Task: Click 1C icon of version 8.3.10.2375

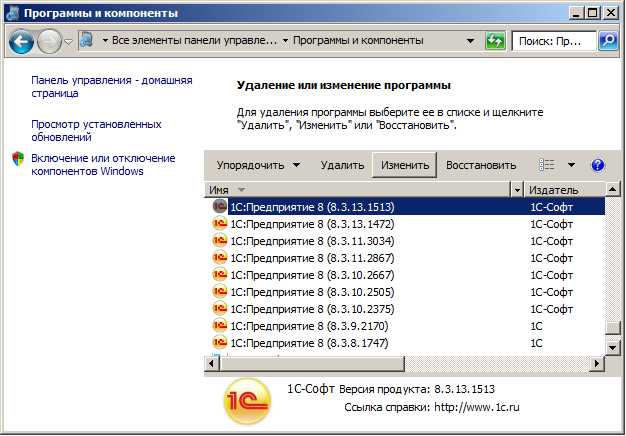Action: [x=220, y=308]
